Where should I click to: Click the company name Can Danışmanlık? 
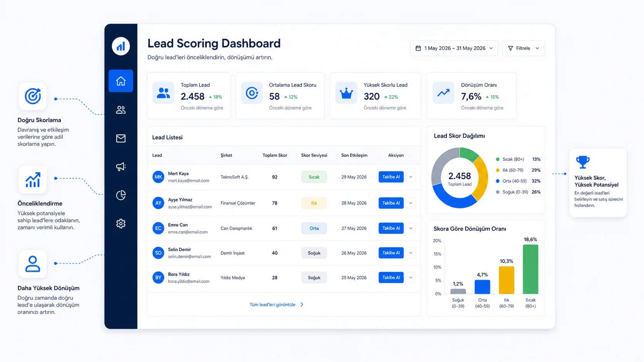[x=236, y=228]
